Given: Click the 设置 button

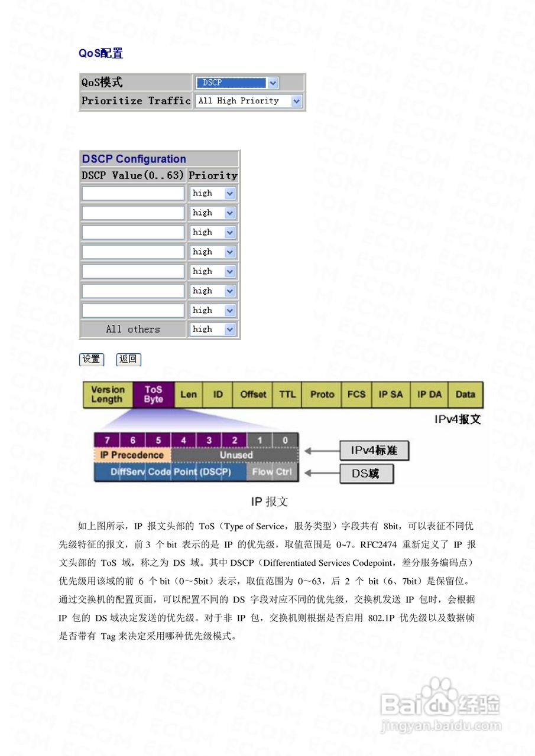Looking at the screenshot, I should pos(91,359).
